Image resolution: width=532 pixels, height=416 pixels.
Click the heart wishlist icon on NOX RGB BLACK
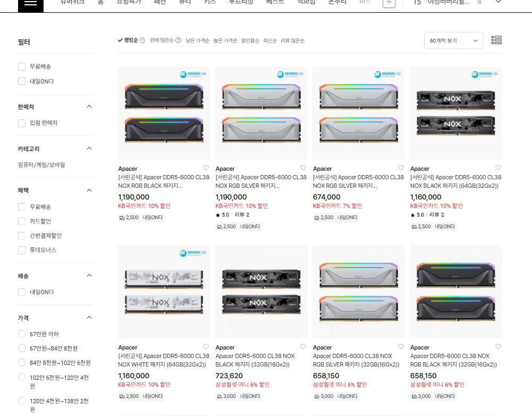click(206, 168)
